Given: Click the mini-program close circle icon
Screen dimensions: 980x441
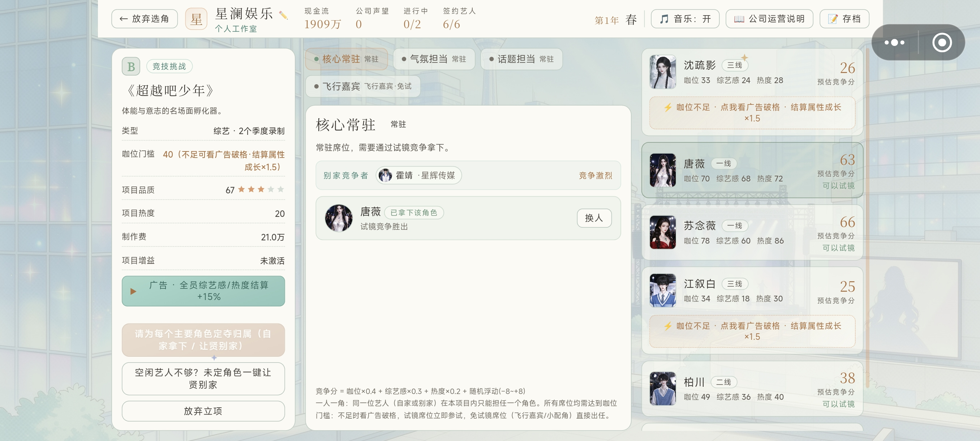Looking at the screenshot, I should [942, 42].
